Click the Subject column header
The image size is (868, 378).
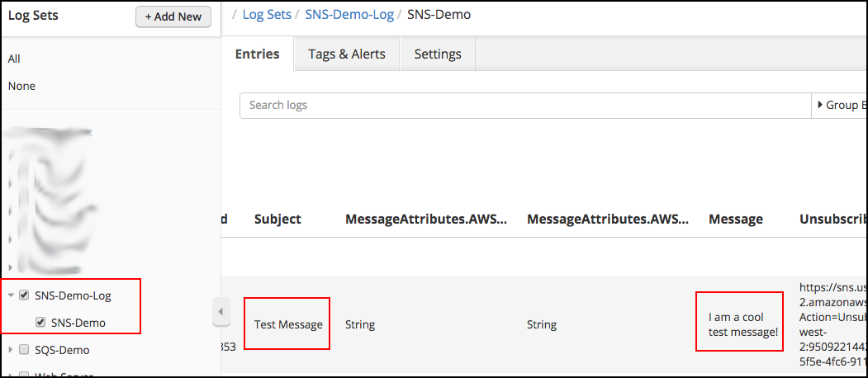277,219
